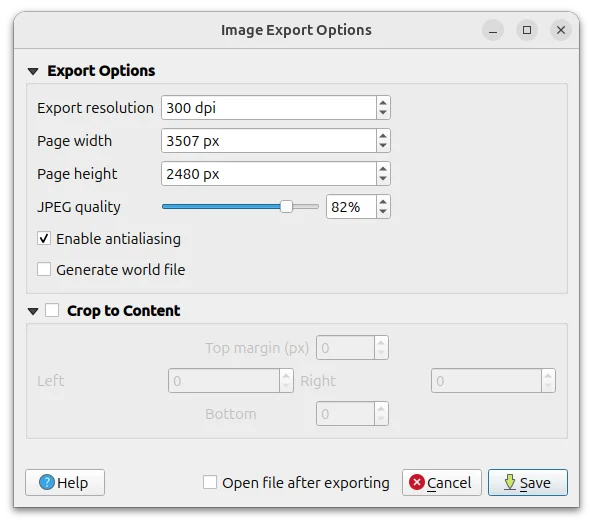This screenshot has width=593, height=524.
Task: Tick Open file after exporting
Action: point(210,482)
